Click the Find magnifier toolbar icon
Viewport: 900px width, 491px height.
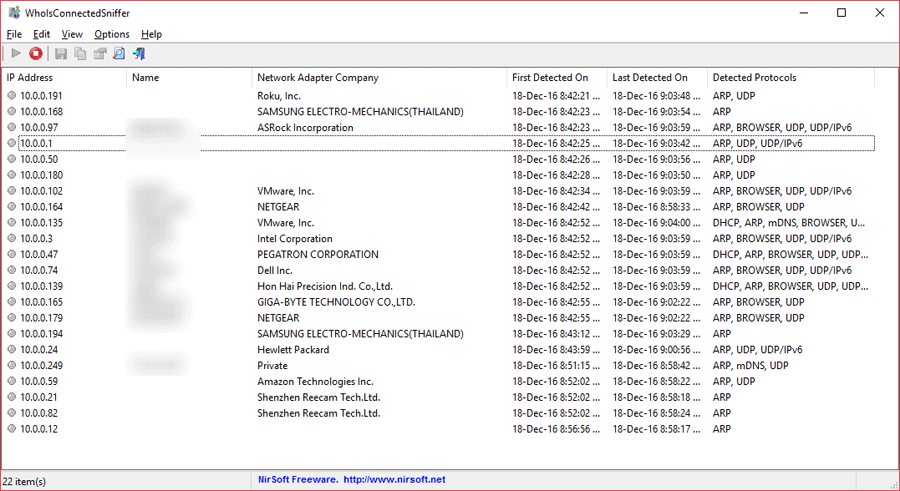pyautogui.click(x=119, y=53)
